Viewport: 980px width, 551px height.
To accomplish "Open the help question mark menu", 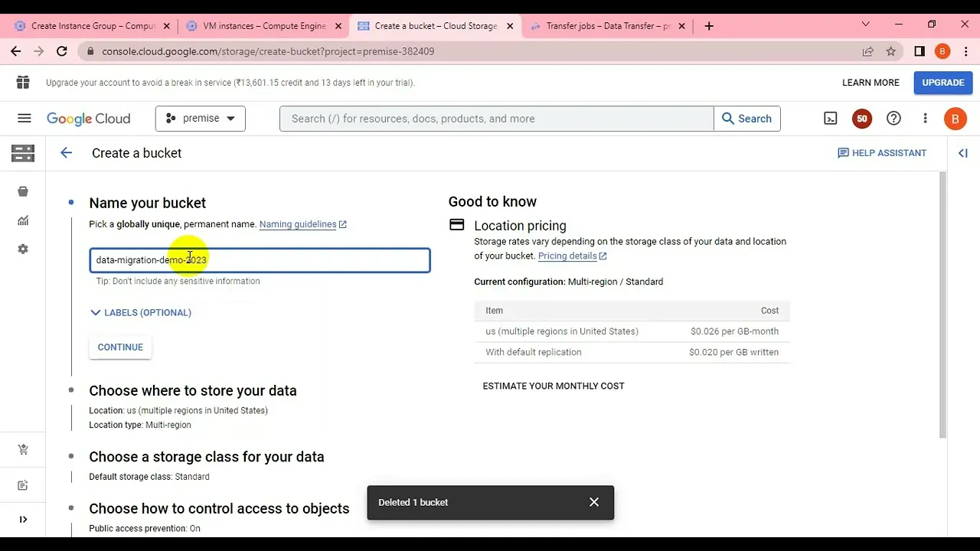I will point(893,119).
